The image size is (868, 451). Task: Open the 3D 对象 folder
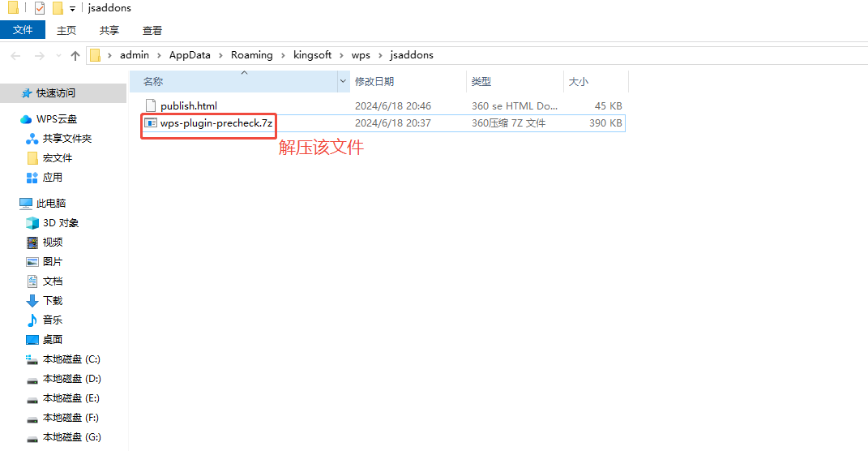coord(61,223)
